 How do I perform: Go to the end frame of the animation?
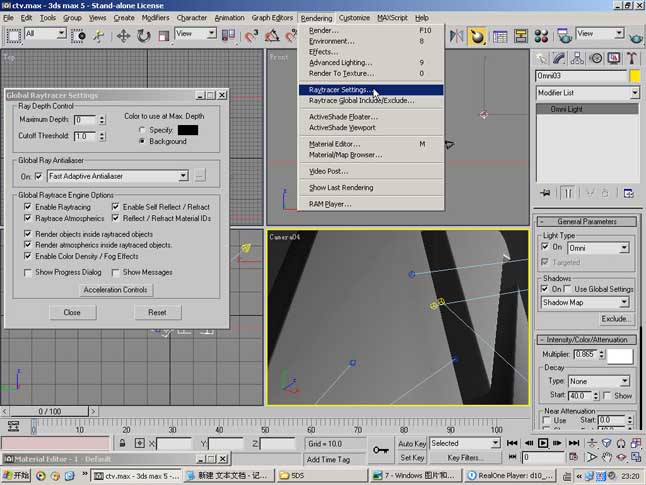(573, 443)
